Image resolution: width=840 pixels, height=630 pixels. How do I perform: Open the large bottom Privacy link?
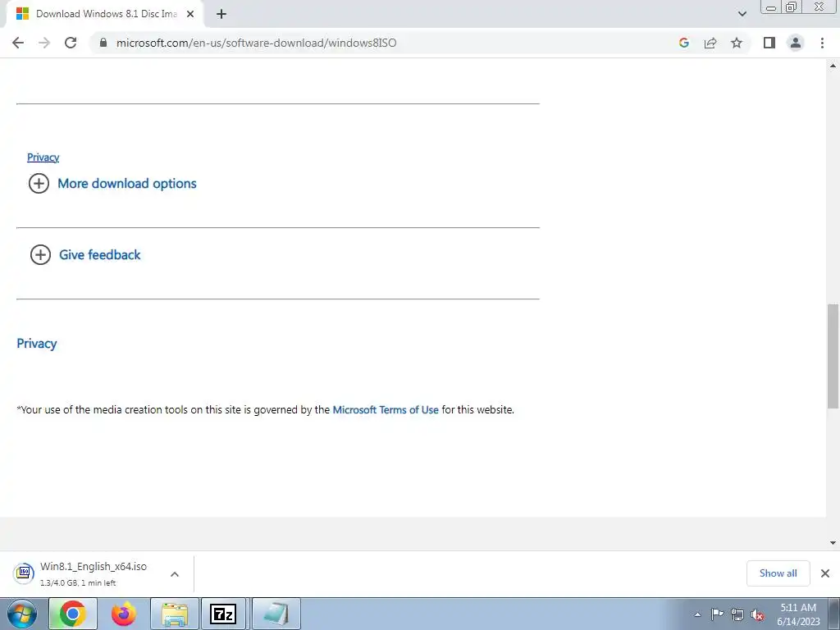pyautogui.click(x=36, y=344)
